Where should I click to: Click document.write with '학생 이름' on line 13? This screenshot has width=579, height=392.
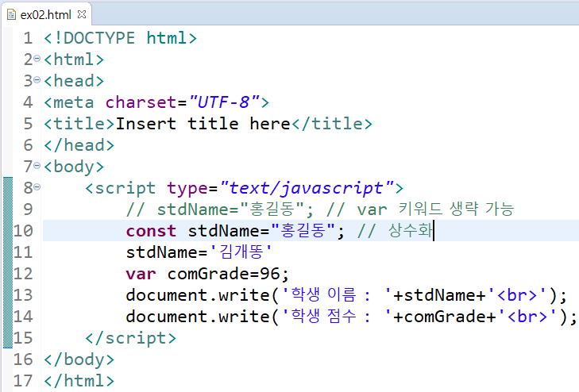(x=346, y=295)
